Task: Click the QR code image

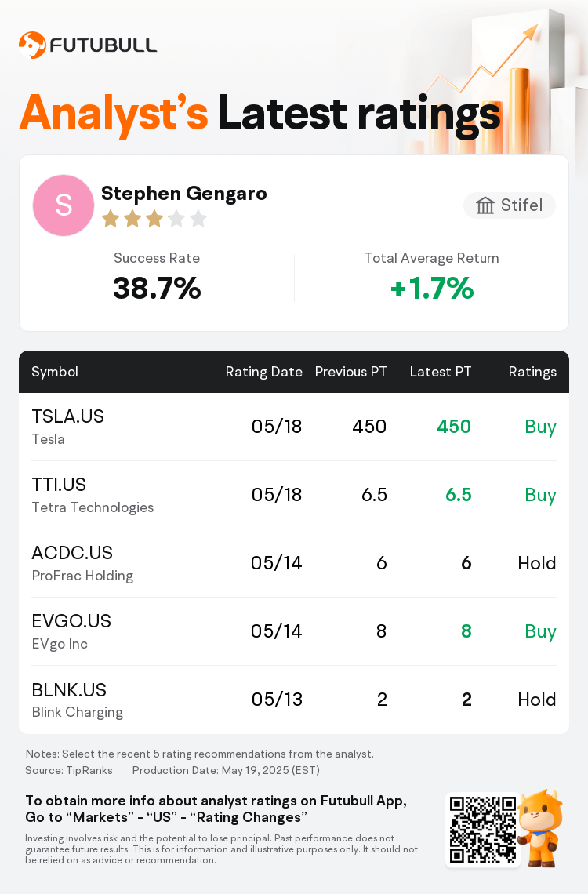Action: (x=483, y=830)
